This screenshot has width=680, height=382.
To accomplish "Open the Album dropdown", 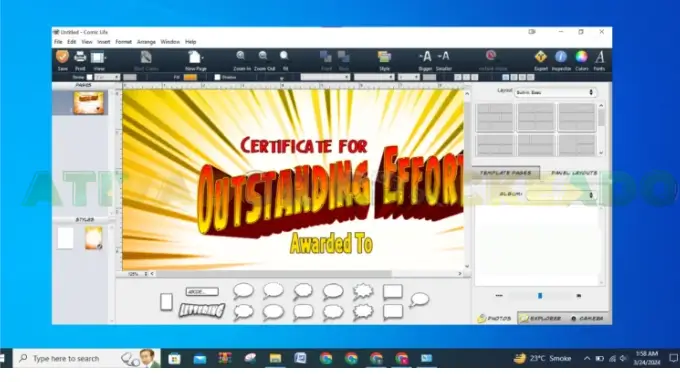I will tap(561, 195).
